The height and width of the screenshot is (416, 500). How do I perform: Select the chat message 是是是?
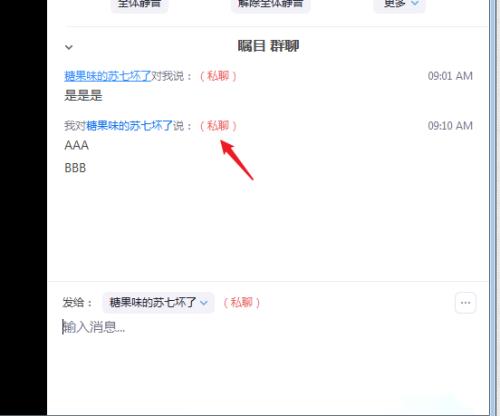pos(83,96)
